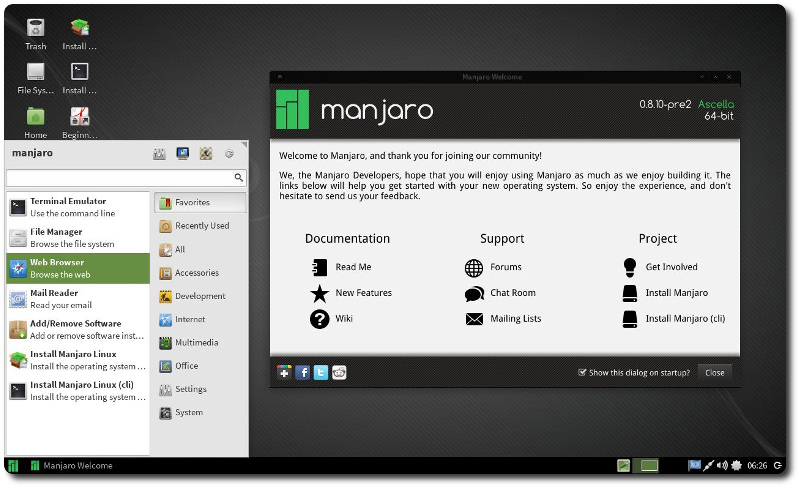Click lock screen icon in menu header
The width and height of the screenshot is (800, 488).
[183, 153]
